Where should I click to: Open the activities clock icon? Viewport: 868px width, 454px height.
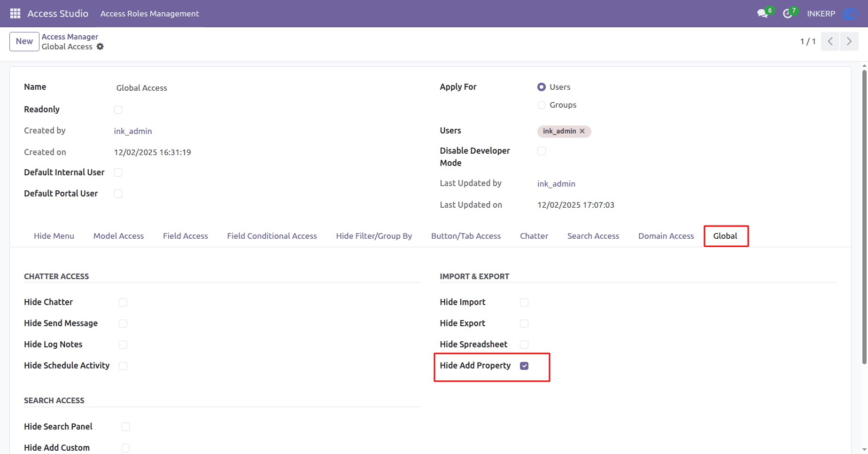788,14
